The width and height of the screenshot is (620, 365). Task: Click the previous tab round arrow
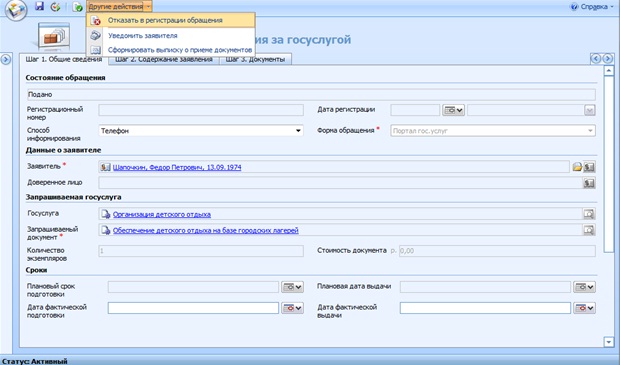tap(595, 59)
